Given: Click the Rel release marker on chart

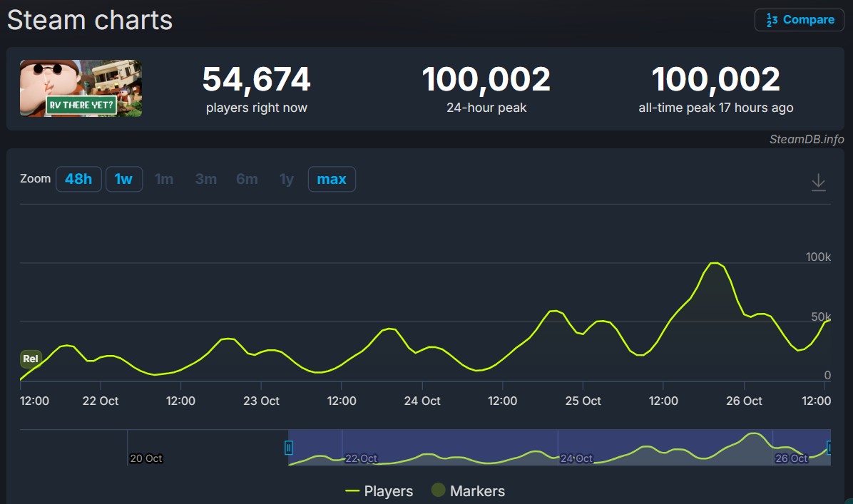Looking at the screenshot, I should pyautogui.click(x=31, y=359).
